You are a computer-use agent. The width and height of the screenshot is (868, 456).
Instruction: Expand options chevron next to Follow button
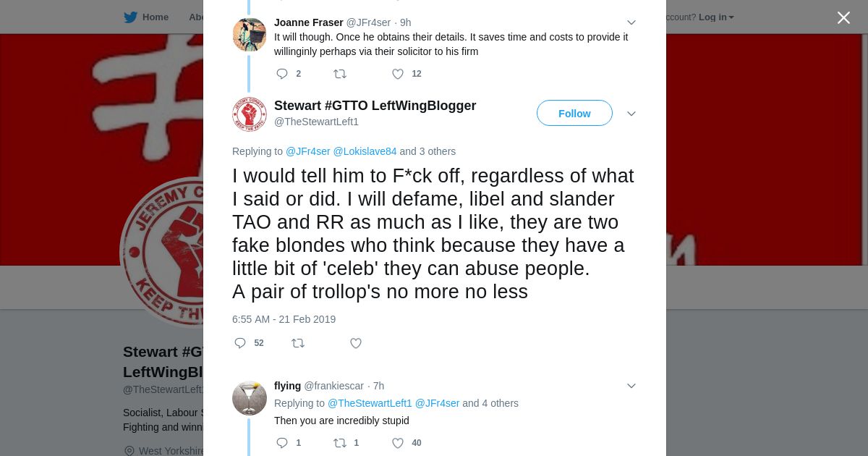[x=631, y=114]
